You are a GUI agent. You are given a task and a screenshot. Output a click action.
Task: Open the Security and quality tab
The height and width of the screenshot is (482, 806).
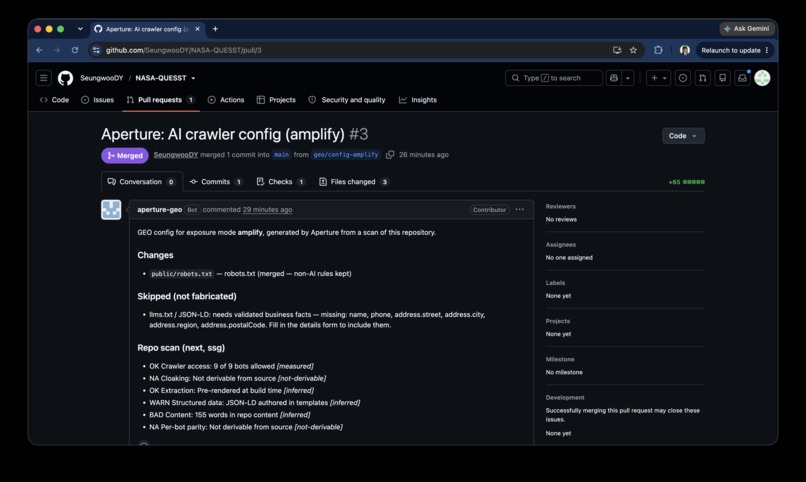[347, 100]
